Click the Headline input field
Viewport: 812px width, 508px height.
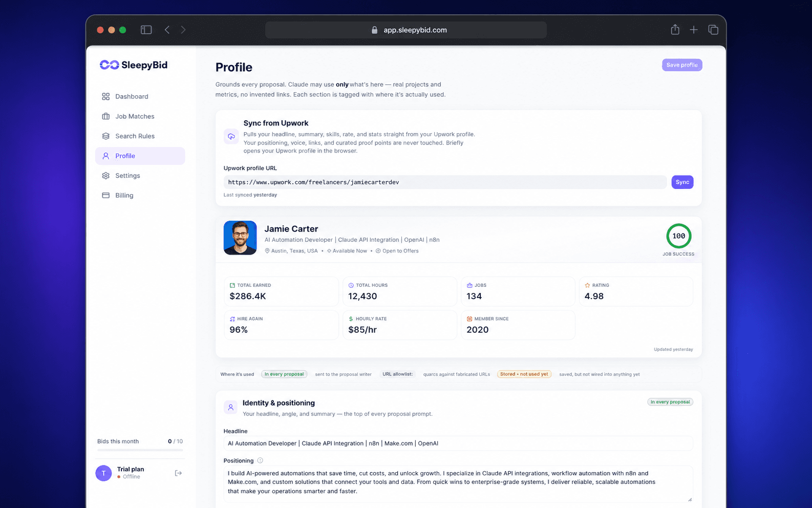click(458, 443)
